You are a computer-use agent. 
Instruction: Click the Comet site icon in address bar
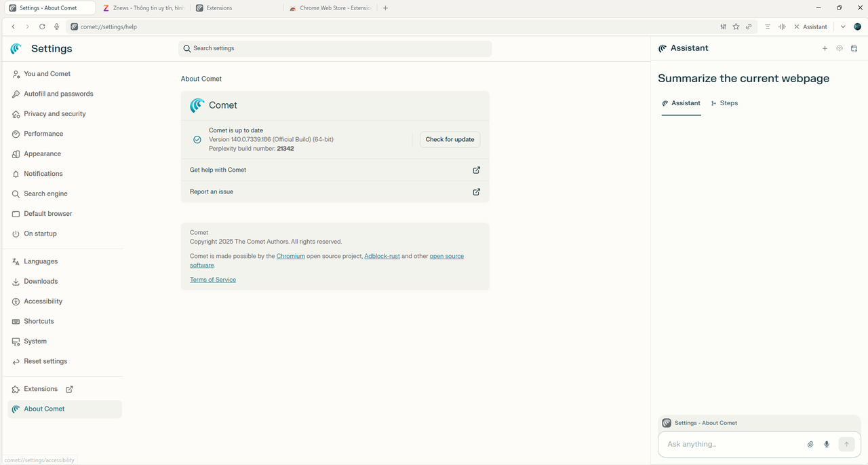74,26
